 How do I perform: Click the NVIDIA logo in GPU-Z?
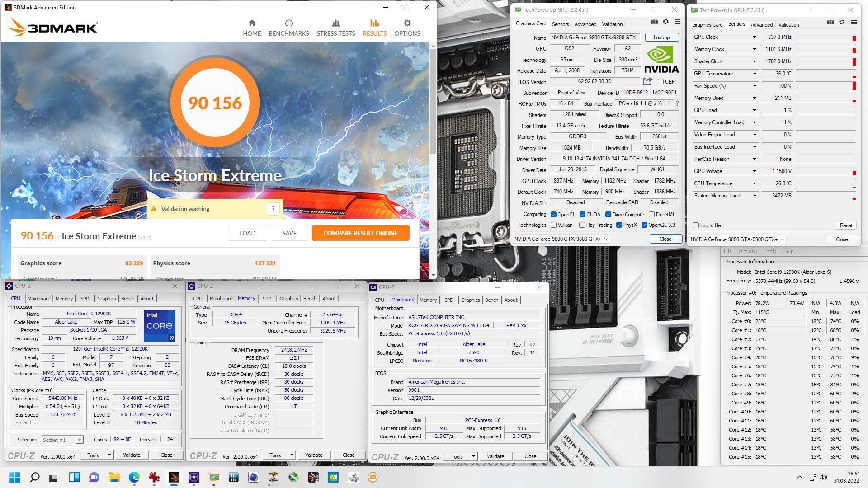tap(661, 60)
